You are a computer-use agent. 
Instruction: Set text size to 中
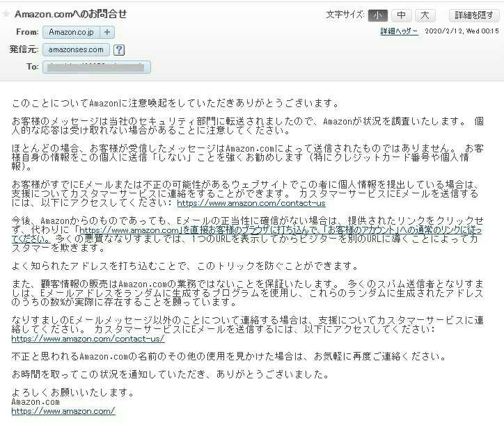401,15
